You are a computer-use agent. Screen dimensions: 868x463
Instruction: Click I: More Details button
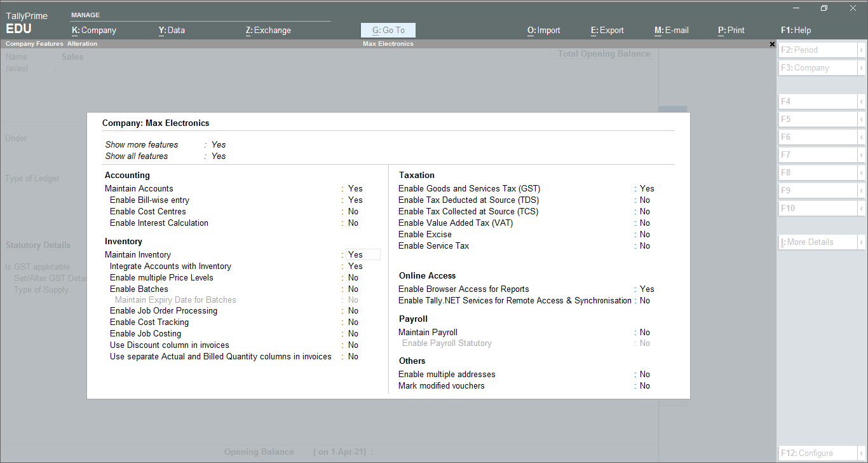pyautogui.click(x=818, y=242)
